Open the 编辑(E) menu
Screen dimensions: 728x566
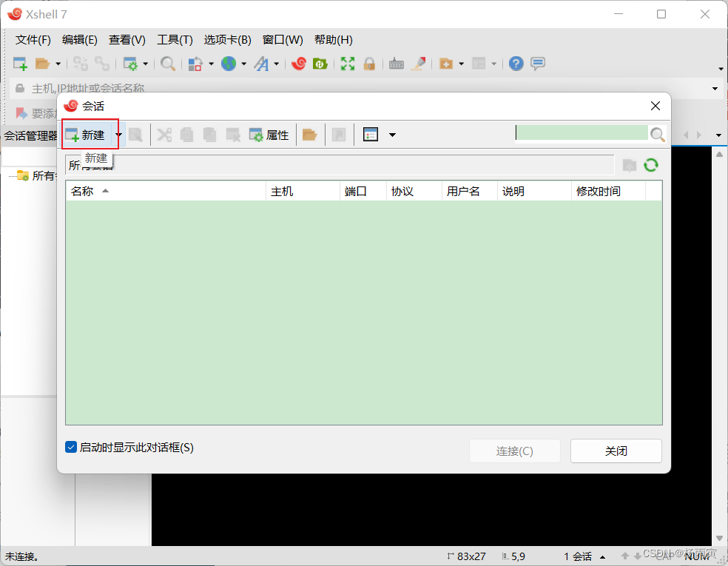[80, 40]
